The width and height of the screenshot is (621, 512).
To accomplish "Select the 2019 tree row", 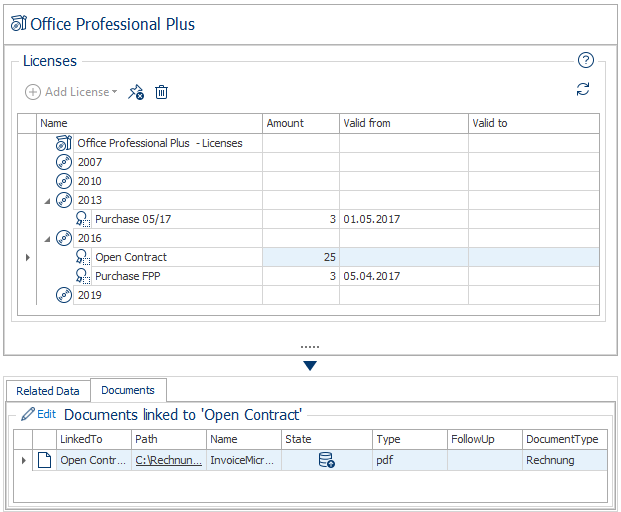I will coord(318,295).
